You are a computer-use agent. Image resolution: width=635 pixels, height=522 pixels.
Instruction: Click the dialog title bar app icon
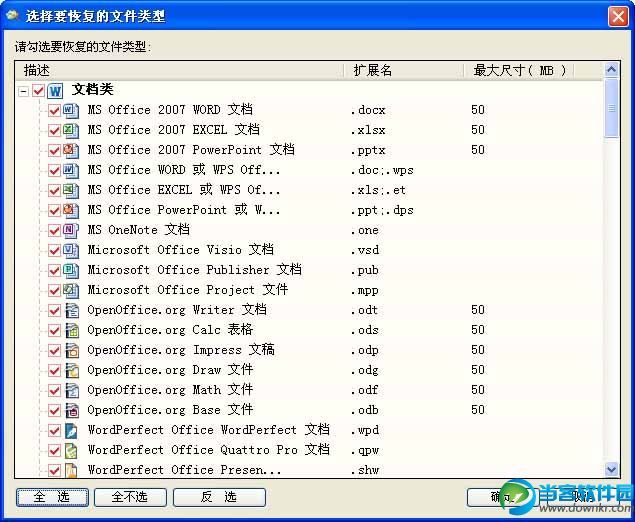coord(13,15)
